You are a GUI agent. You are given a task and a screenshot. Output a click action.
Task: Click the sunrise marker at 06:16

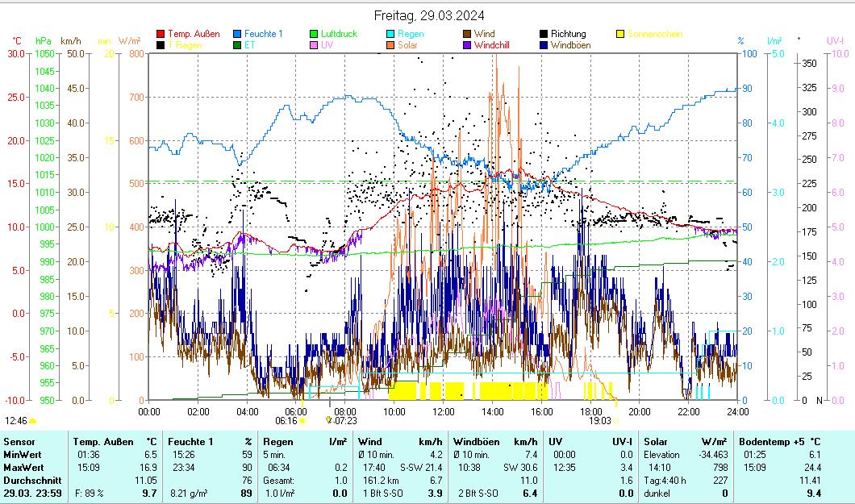[302, 420]
